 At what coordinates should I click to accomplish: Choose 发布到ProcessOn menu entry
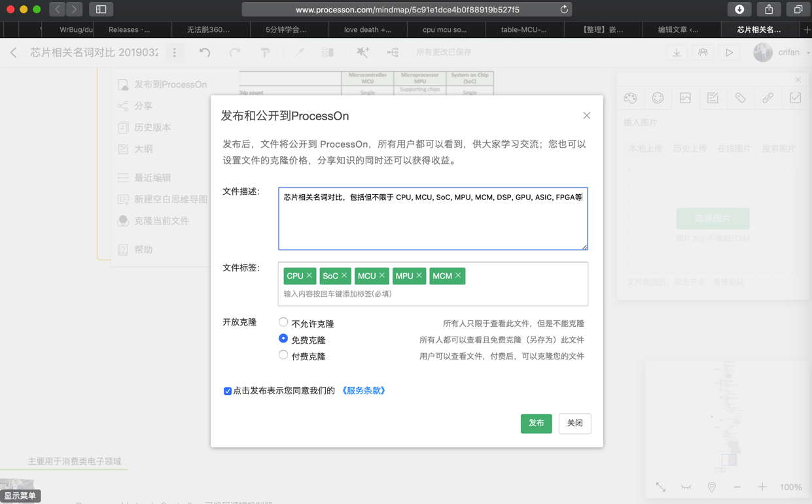pyautogui.click(x=162, y=84)
